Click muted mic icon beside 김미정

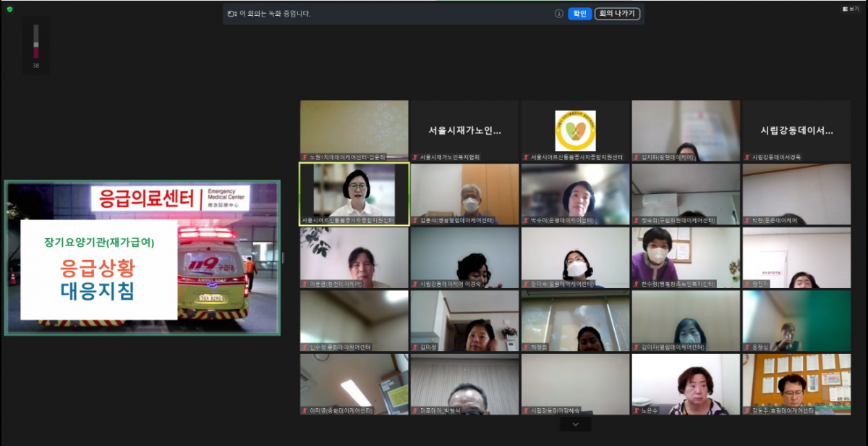click(x=415, y=348)
